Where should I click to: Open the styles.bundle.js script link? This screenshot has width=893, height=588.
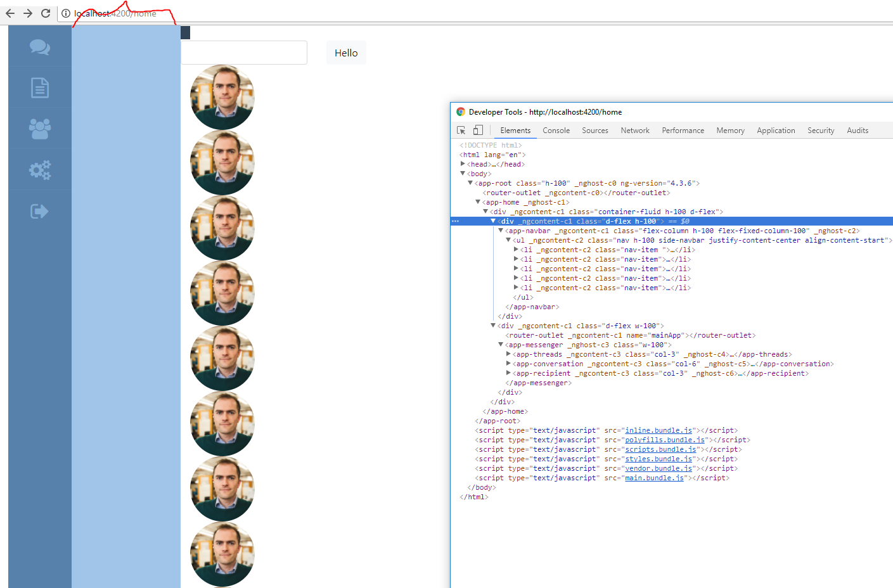pos(659,459)
